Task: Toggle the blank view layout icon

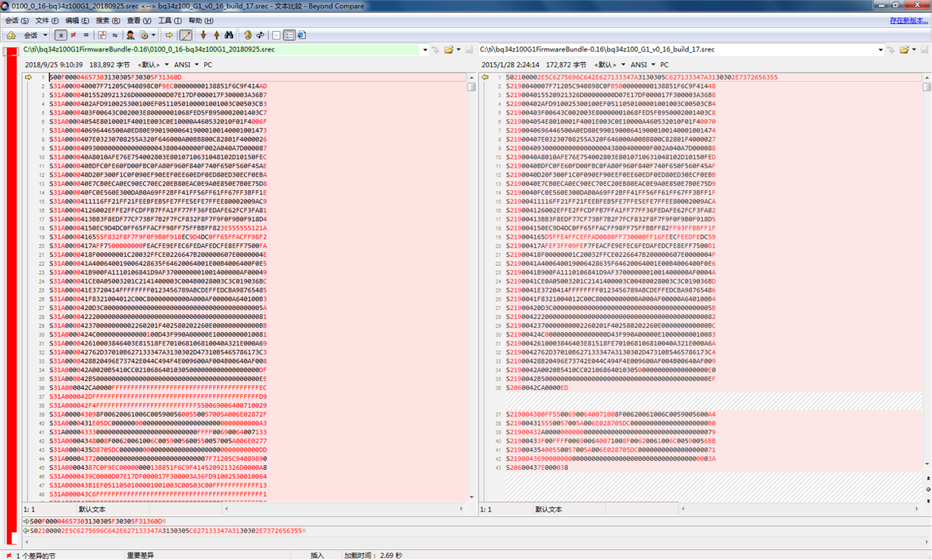Action: pyautogui.click(x=277, y=35)
